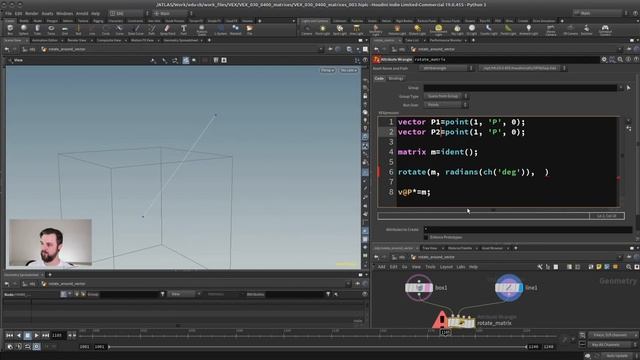Click the Play forward button

(x=36, y=335)
